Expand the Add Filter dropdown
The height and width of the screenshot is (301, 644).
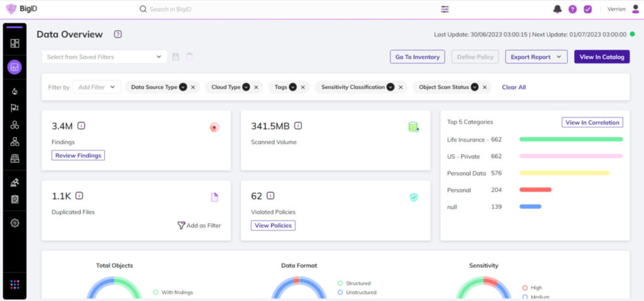point(97,88)
